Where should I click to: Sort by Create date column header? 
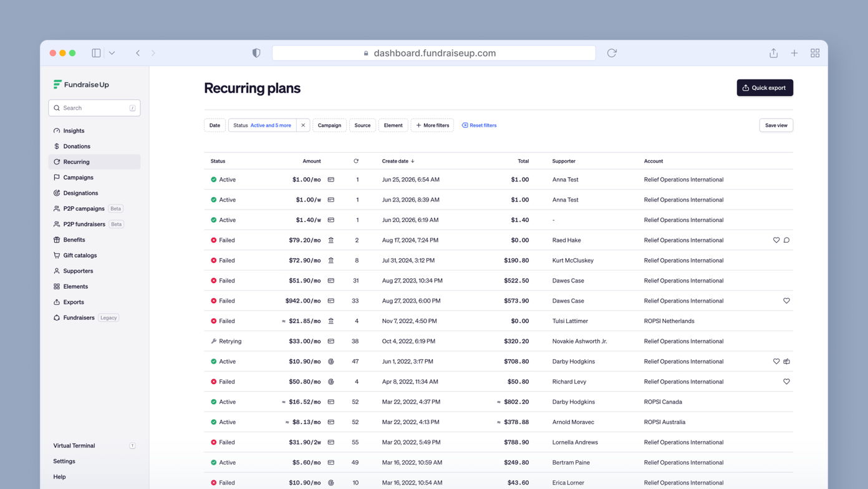pyautogui.click(x=398, y=161)
